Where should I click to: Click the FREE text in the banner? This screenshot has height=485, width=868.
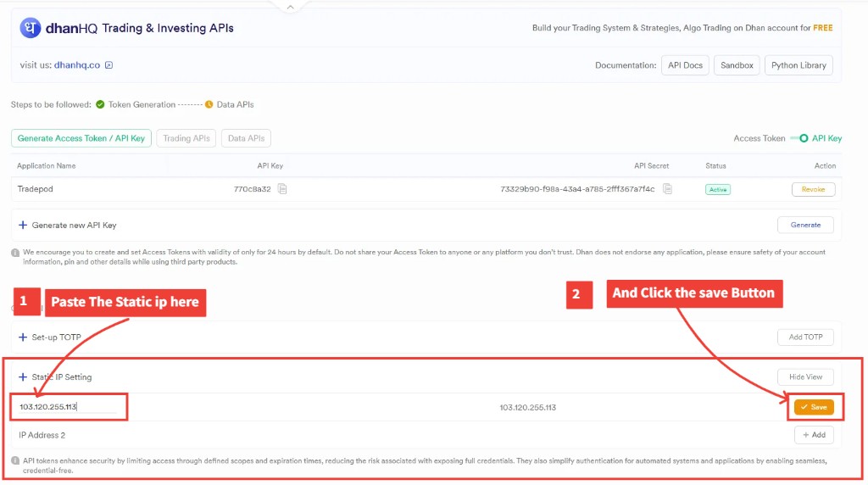tap(822, 28)
